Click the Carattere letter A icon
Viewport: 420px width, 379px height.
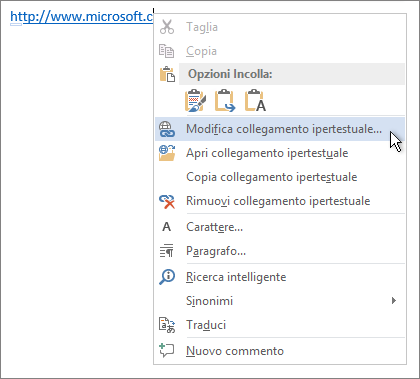coord(166,227)
